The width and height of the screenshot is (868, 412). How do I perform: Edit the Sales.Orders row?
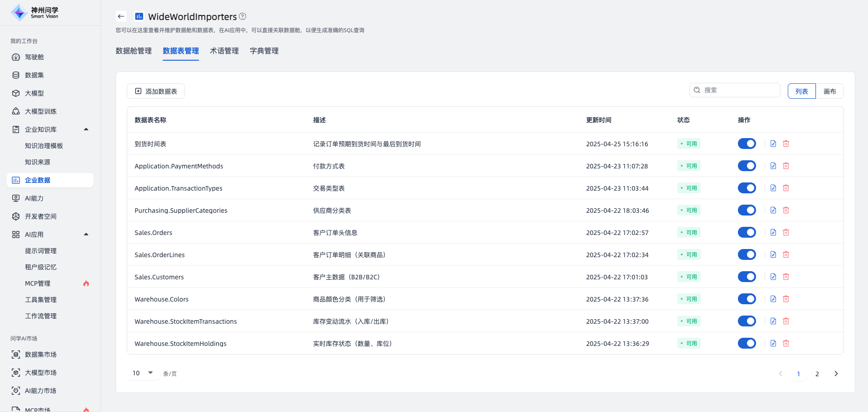coord(773,232)
